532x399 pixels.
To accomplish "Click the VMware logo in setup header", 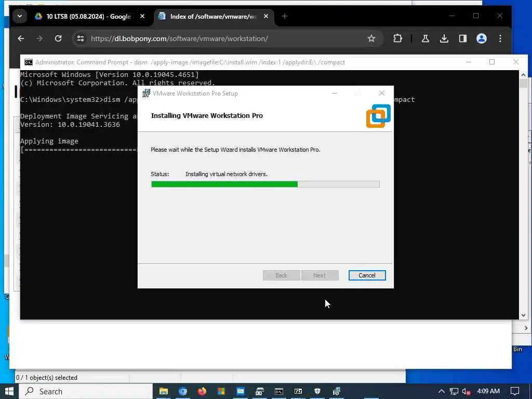I will pyautogui.click(x=378, y=116).
